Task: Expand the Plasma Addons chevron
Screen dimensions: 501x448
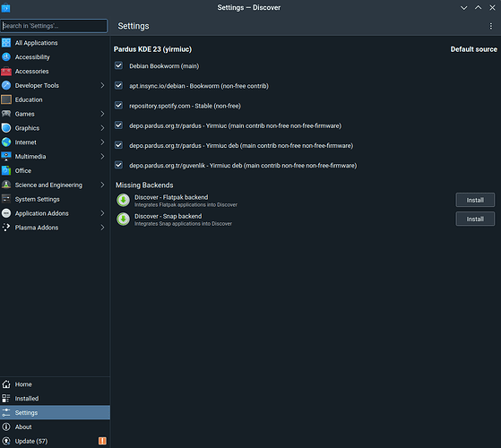Action: [x=102, y=228]
